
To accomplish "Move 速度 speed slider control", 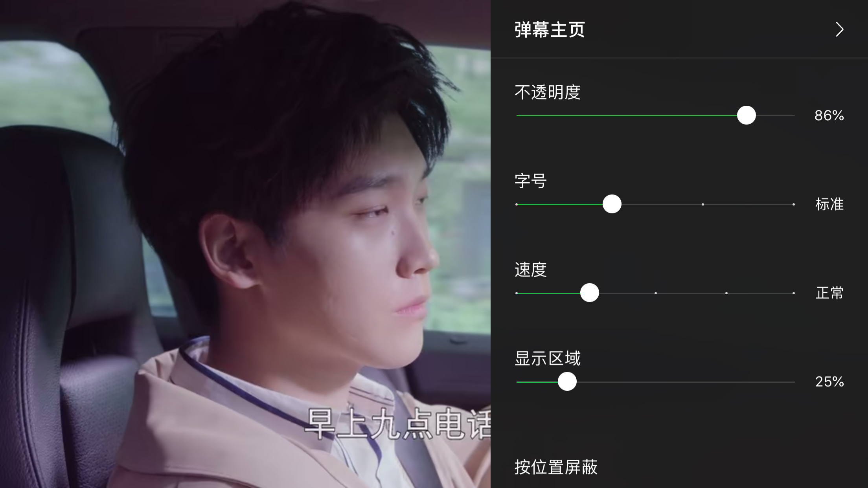I will 589,293.
